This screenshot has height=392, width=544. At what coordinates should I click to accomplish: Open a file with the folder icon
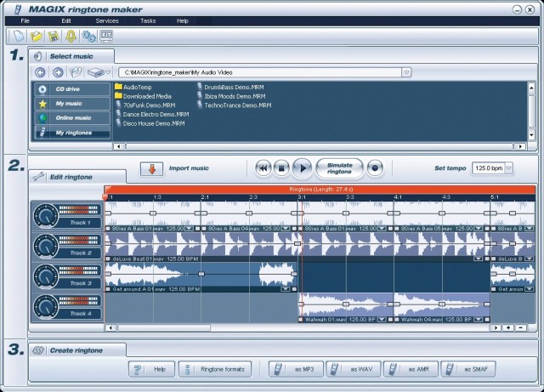[x=36, y=36]
